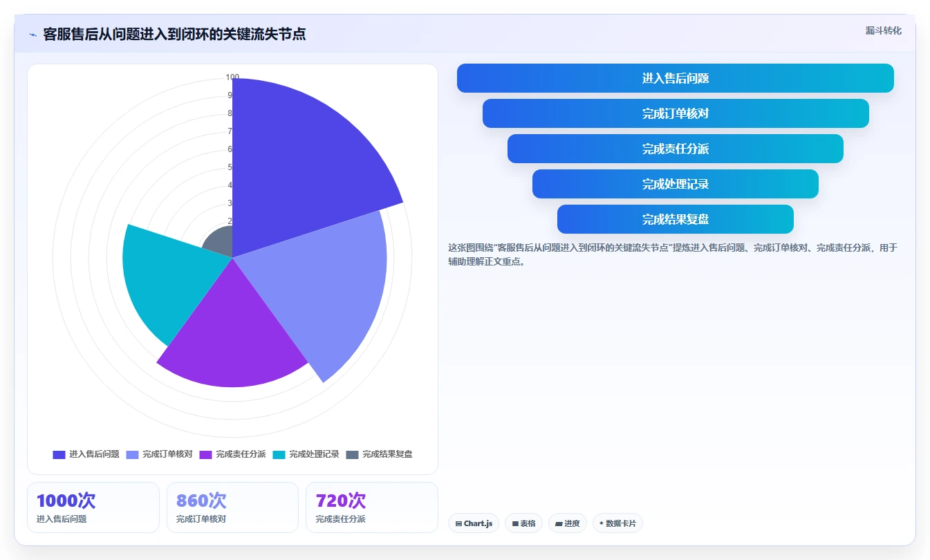Viewport: 930px width, 560px height.
Task: Click the icon inside the 表格 chip
Action: 515,524
